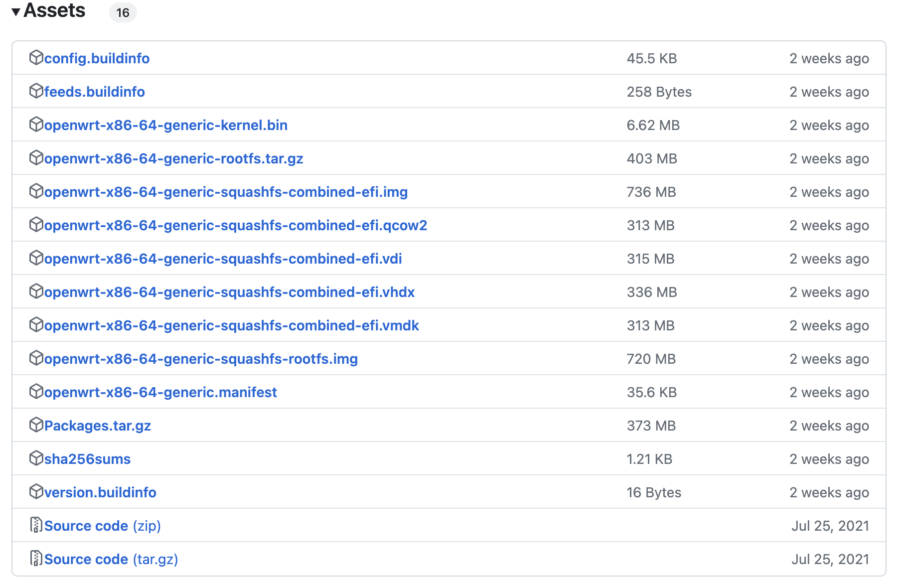Click the package icon beside generic-kernel.bin
Image resolution: width=901 pixels, height=588 pixels.
(x=36, y=125)
